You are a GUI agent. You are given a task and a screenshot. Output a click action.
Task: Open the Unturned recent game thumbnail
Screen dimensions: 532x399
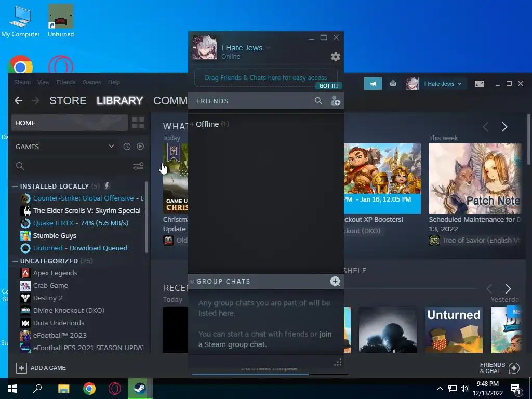[454, 330]
